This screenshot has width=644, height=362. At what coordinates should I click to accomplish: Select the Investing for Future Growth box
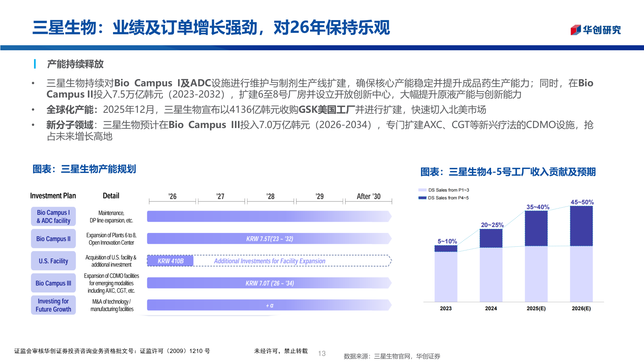coord(53,305)
